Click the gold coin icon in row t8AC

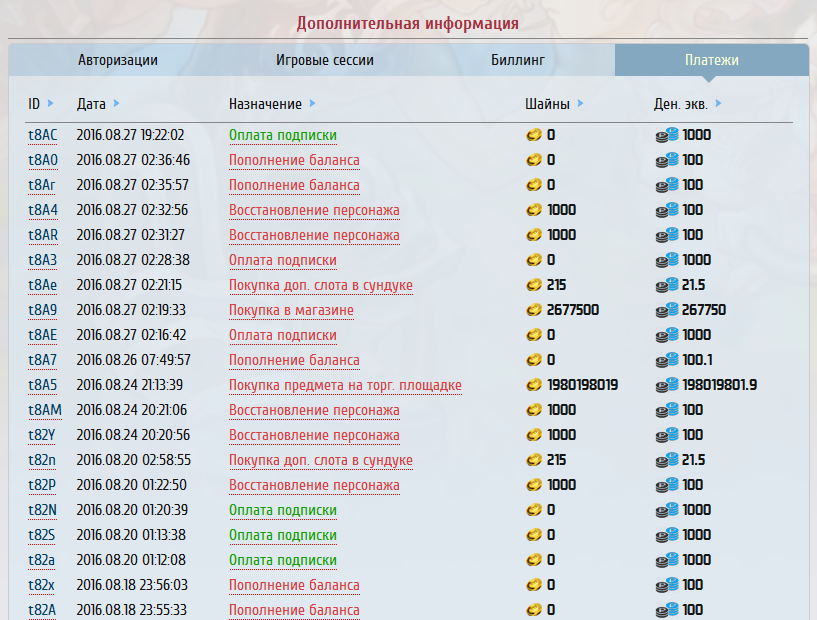click(x=533, y=135)
